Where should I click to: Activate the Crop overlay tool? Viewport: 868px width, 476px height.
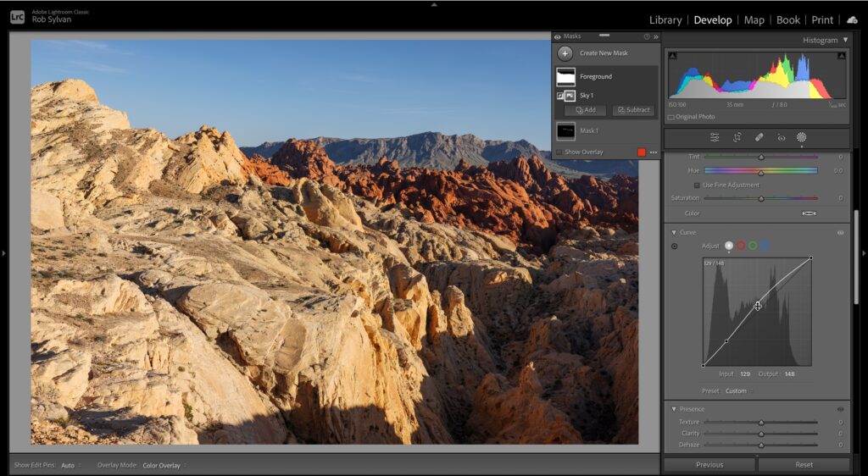coord(737,137)
